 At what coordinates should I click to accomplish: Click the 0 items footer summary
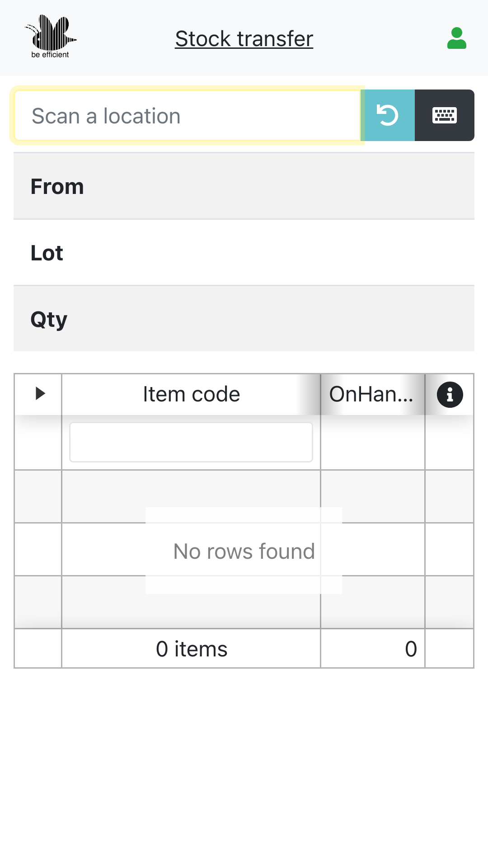click(x=191, y=649)
